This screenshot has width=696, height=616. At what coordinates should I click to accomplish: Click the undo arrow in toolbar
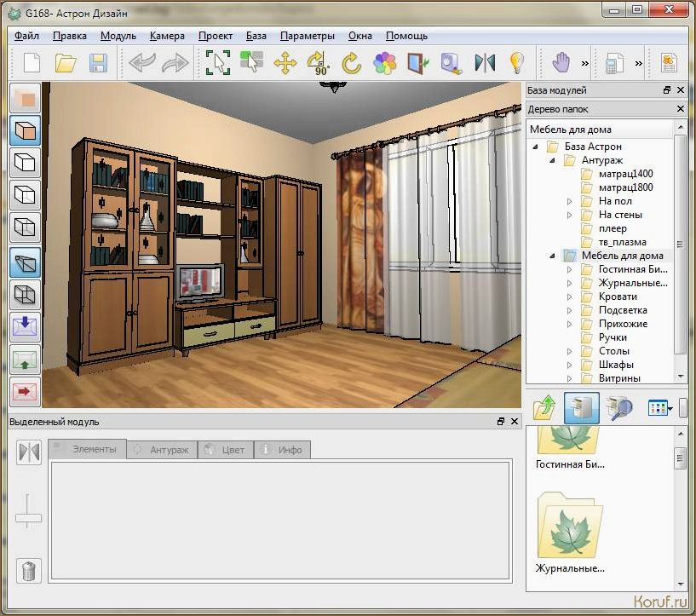pyautogui.click(x=142, y=63)
